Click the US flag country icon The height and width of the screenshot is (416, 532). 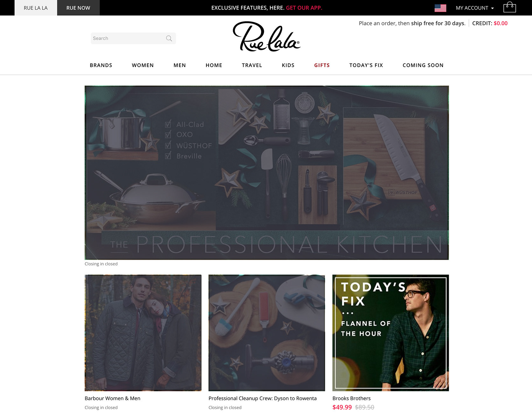440,8
